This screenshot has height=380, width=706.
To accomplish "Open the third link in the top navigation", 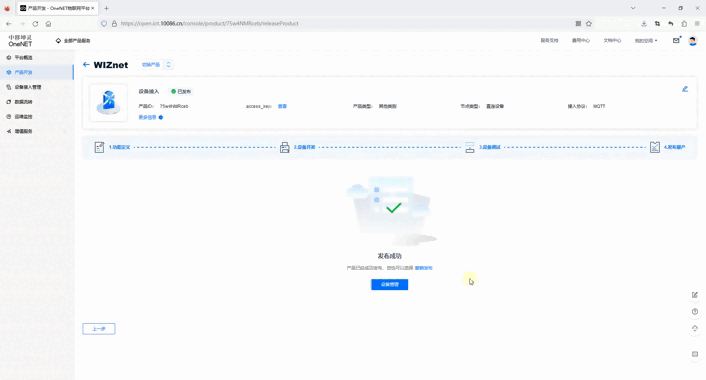I will coord(612,41).
